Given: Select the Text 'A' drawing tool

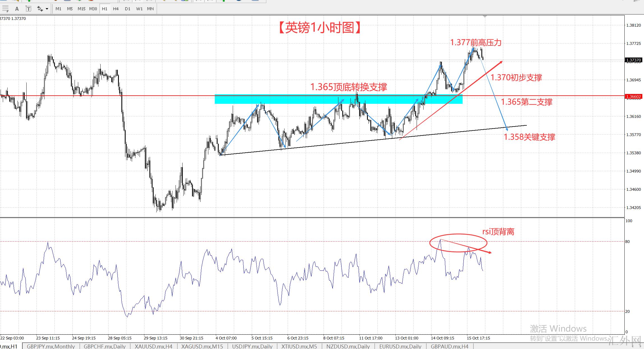Looking at the screenshot, I should click(x=17, y=9).
